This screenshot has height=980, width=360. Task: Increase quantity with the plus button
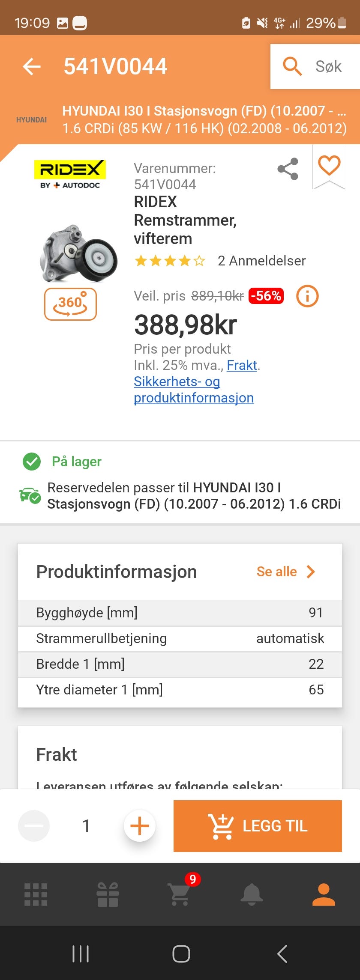[139, 826]
